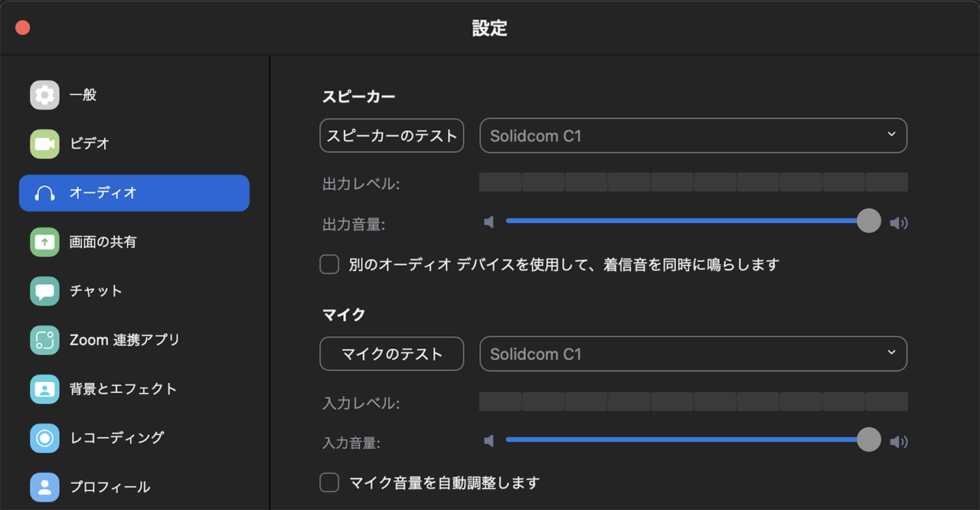980x510 pixels.
Task: Click the input volume mute speaker icon
Action: click(x=489, y=440)
